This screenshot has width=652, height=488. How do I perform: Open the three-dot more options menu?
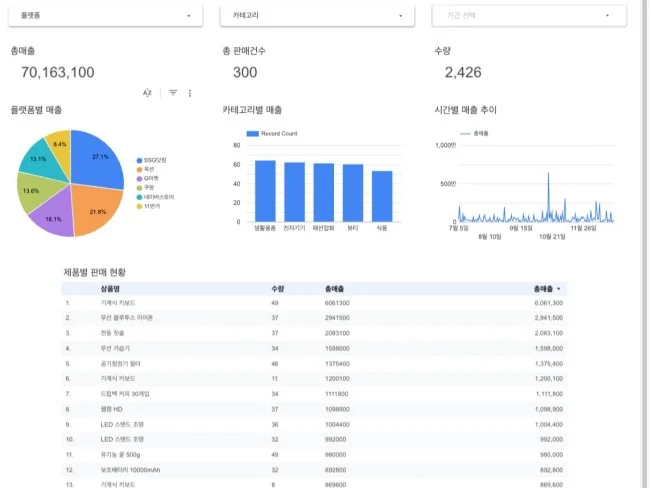pyautogui.click(x=190, y=92)
